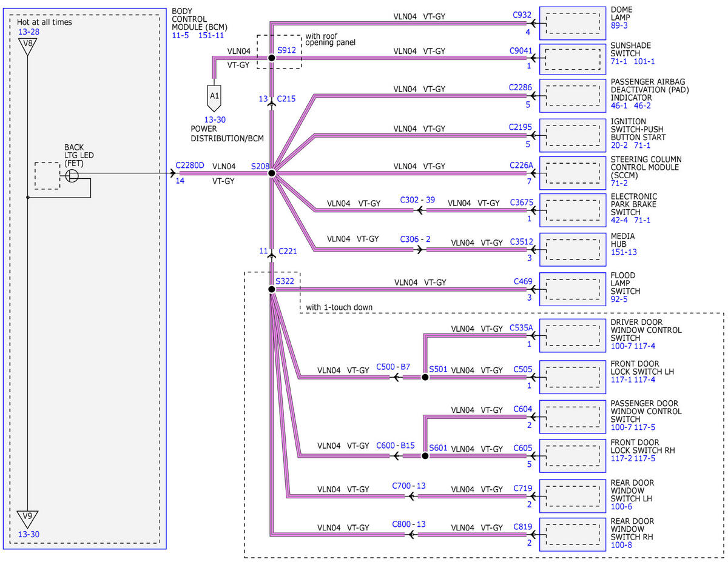The height and width of the screenshot is (562, 728).
Task: Click connector label C2280D
Action: coord(190,166)
